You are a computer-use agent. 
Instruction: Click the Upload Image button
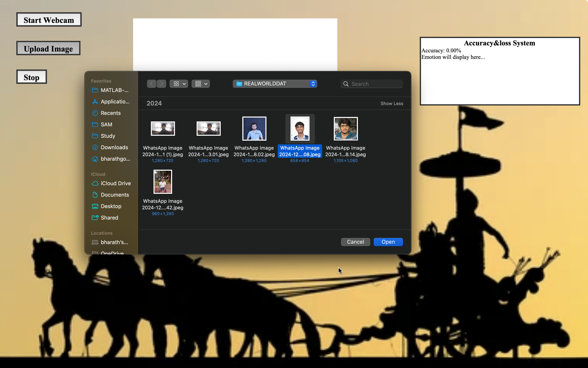pyautogui.click(x=48, y=48)
